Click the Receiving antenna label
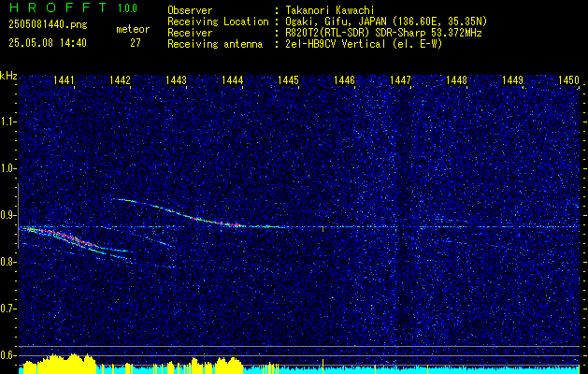Screen dimensions: 588x374 point(215,44)
